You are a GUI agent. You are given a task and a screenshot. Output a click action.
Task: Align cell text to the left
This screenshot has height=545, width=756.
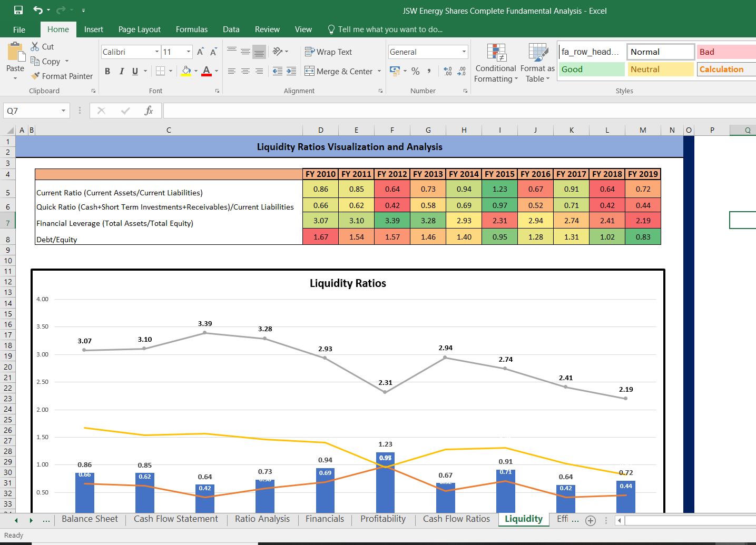[232, 71]
